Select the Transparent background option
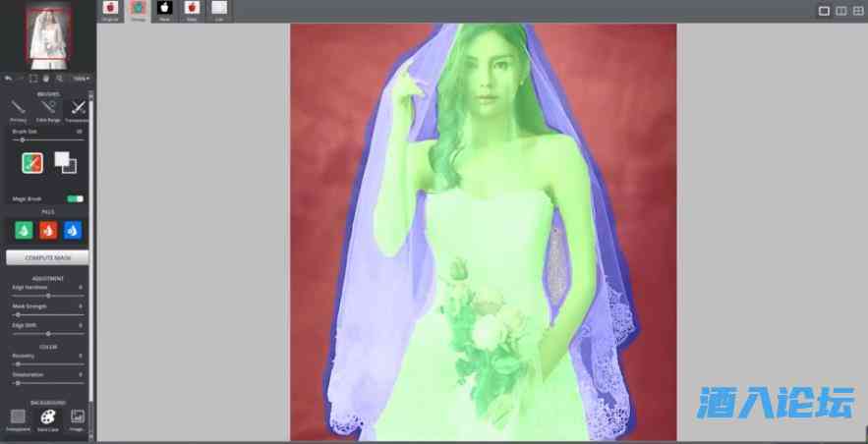This screenshot has height=444, width=868. (18, 418)
